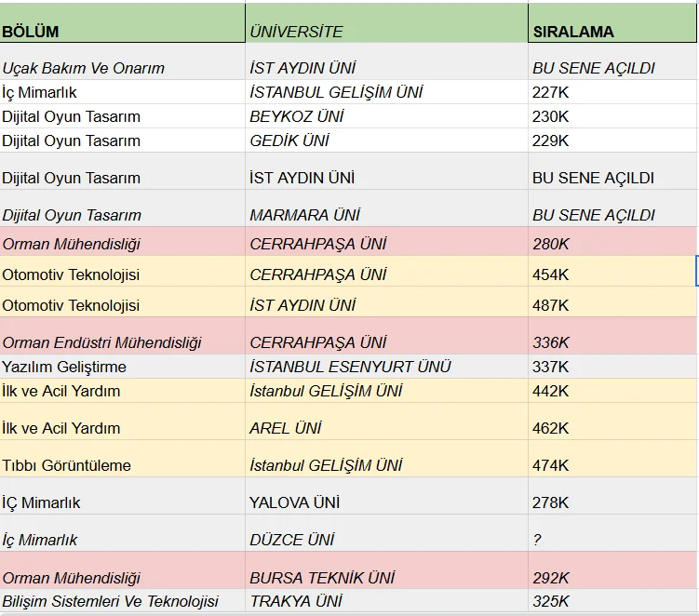Screen dimensions: 699x616
Task: Click İST AYDIN ÜNİ in Uçak Bakım row
Action: tap(386, 61)
